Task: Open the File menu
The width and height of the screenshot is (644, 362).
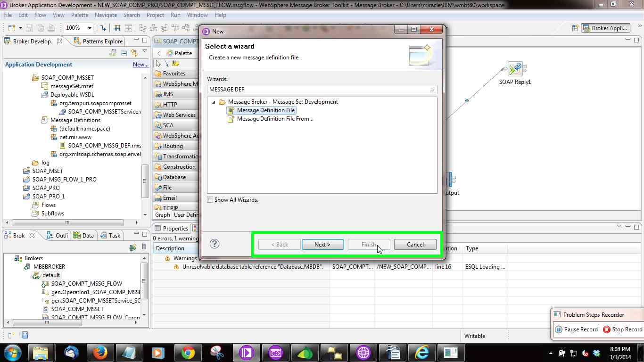Action: click(x=8, y=15)
